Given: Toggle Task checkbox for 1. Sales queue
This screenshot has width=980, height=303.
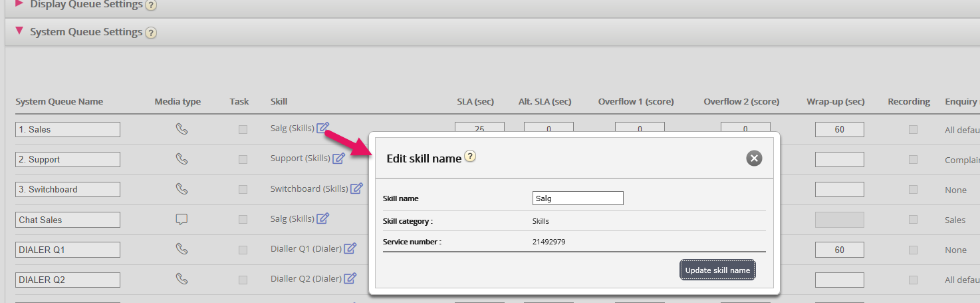Looking at the screenshot, I should point(243,130).
